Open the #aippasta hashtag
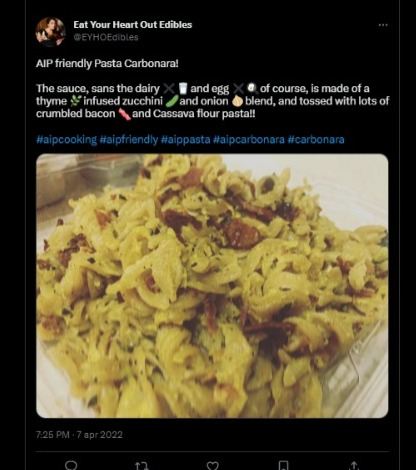 (x=185, y=139)
